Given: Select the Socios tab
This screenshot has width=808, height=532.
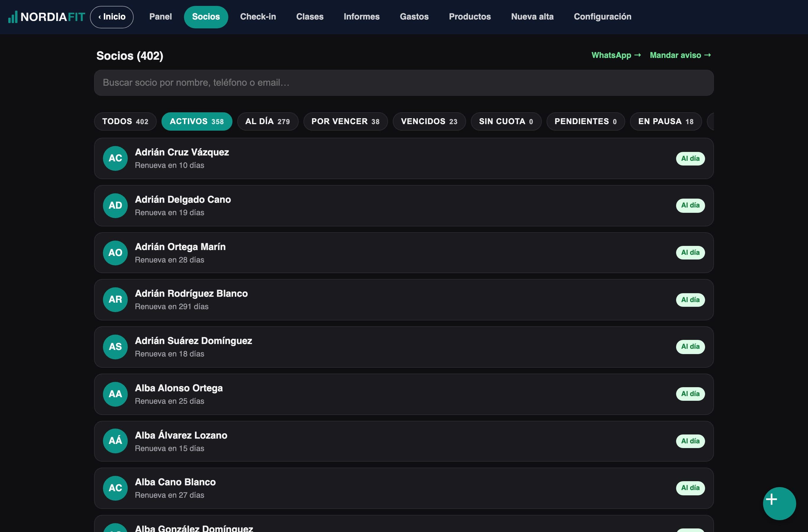Looking at the screenshot, I should coord(206,17).
